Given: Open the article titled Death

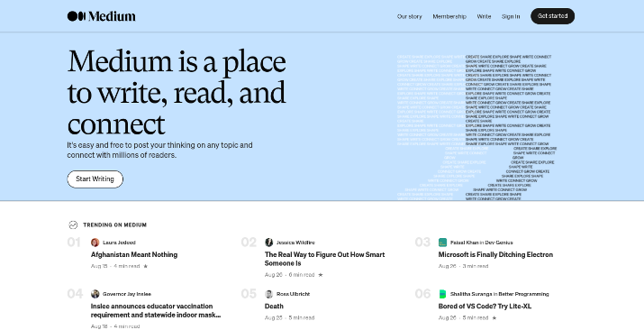Looking at the screenshot, I should tap(274, 307).
